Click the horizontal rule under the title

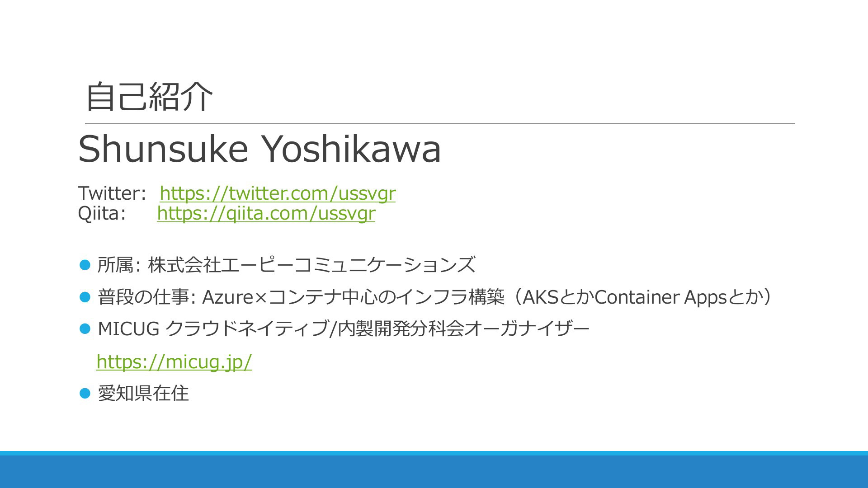[440, 123]
